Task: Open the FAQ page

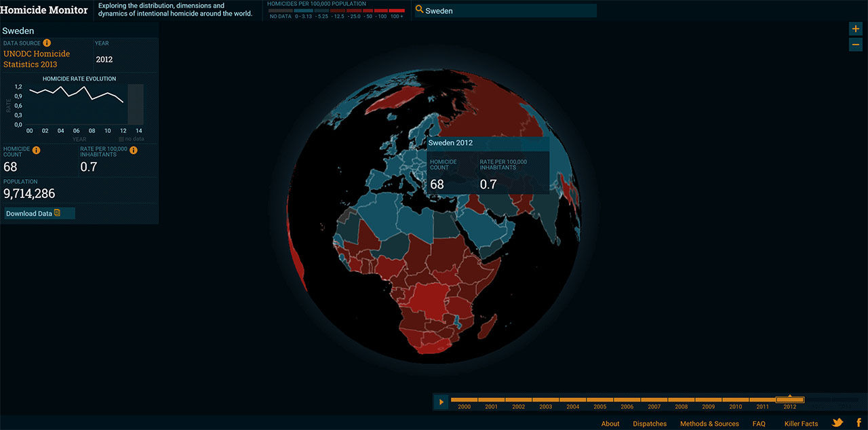Action: point(759,423)
